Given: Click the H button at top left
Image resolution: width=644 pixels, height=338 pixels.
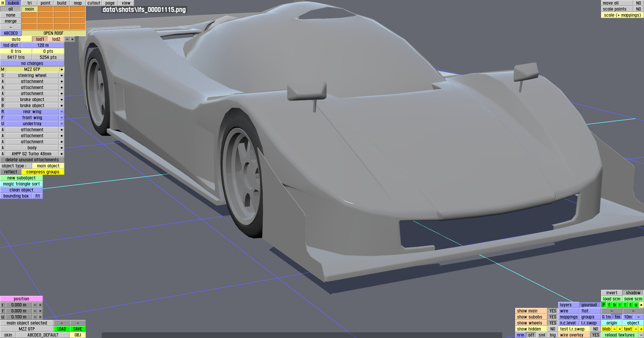Looking at the screenshot, I should pos(3,3).
